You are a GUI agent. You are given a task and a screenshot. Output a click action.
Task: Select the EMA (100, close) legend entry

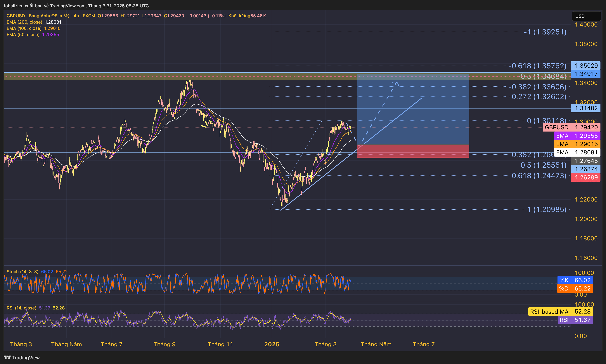pos(33,28)
